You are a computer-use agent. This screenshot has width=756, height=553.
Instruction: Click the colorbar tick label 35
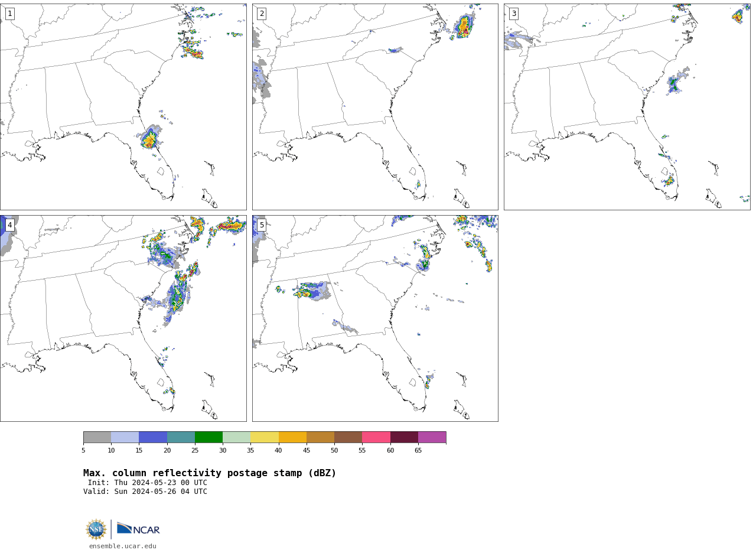250,451
